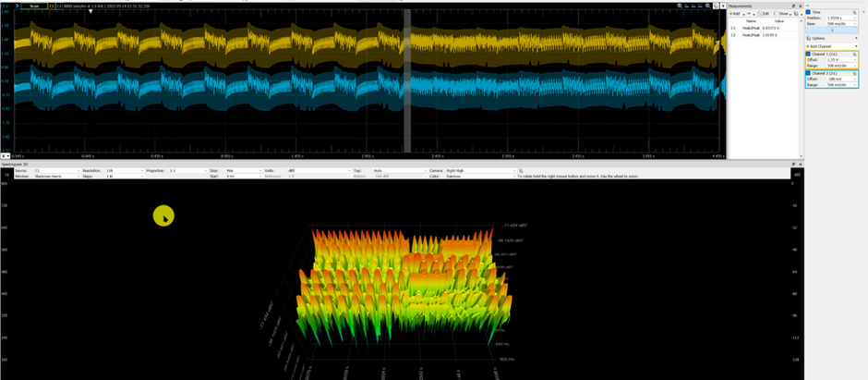This screenshot has width=868, height=380.
Task: Select the C1 Peak2Peak measurement row
Action: 764,28
